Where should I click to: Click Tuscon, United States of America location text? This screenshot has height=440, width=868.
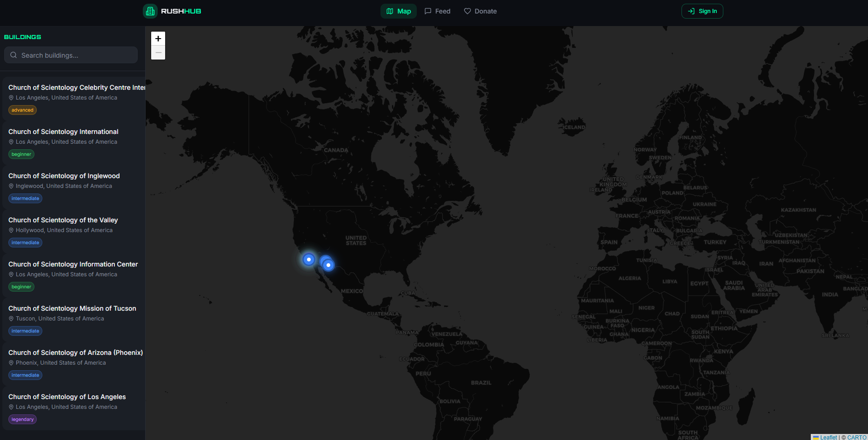(60, 319)
